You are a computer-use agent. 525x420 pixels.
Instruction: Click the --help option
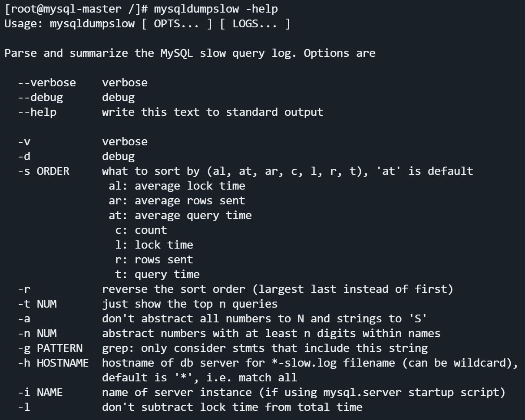click(x=37, y=112)
